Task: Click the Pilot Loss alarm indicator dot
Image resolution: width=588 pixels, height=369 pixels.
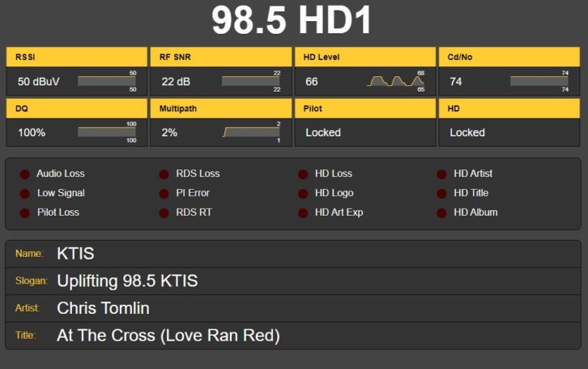Action: click(x=25, y=212)
